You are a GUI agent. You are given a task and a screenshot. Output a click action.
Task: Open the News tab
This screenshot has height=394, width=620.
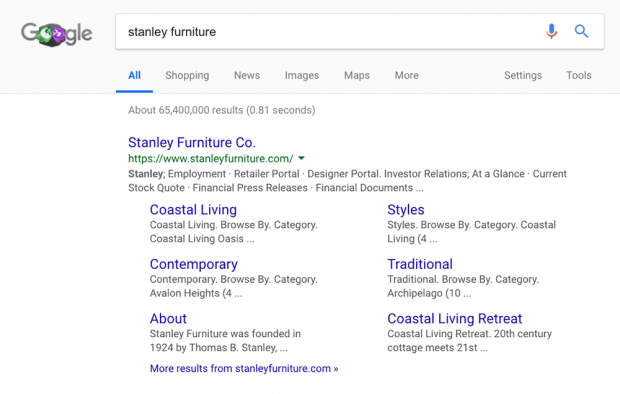[247, 75]
